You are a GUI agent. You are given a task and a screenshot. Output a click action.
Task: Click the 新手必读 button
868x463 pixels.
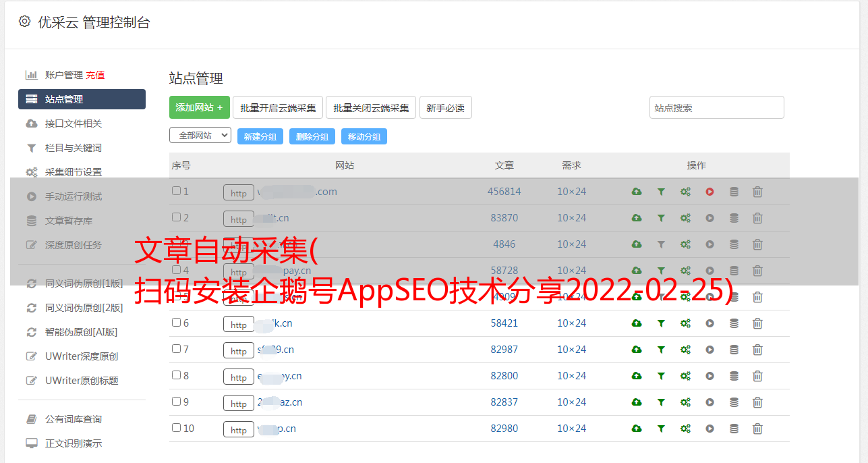coord(445,107)
